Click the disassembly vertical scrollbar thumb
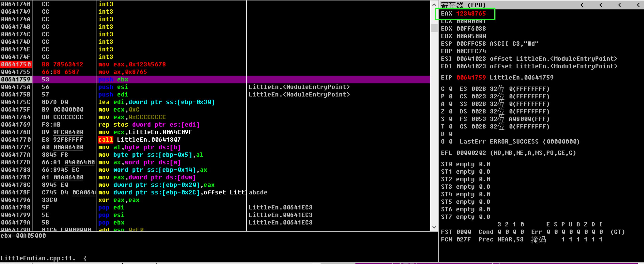The image size is (644, 264). 434,28
